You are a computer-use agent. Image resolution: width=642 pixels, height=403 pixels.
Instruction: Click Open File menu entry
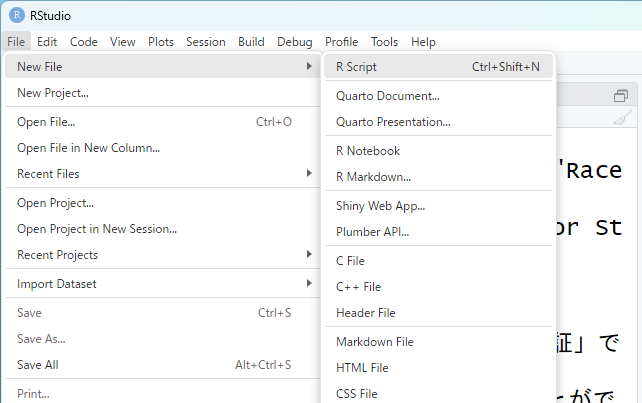pos(46,122)
